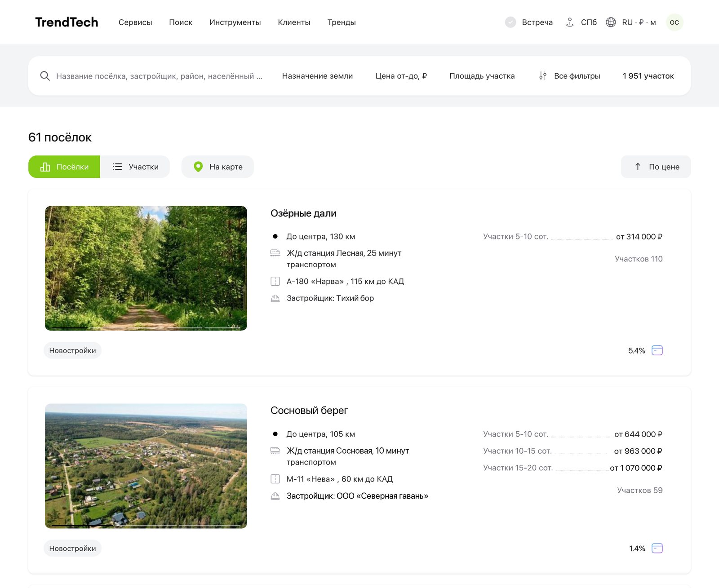Open the Инструменты menu
Image resolution: width=719 pixels, height=588 pixels.
[235, 22]
